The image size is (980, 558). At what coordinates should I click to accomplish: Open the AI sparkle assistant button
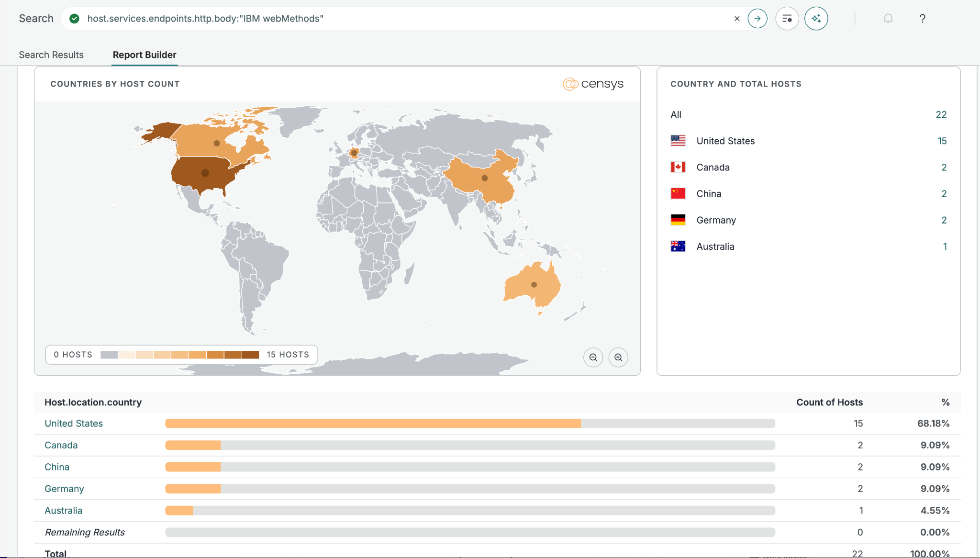(x=816, y=19)
